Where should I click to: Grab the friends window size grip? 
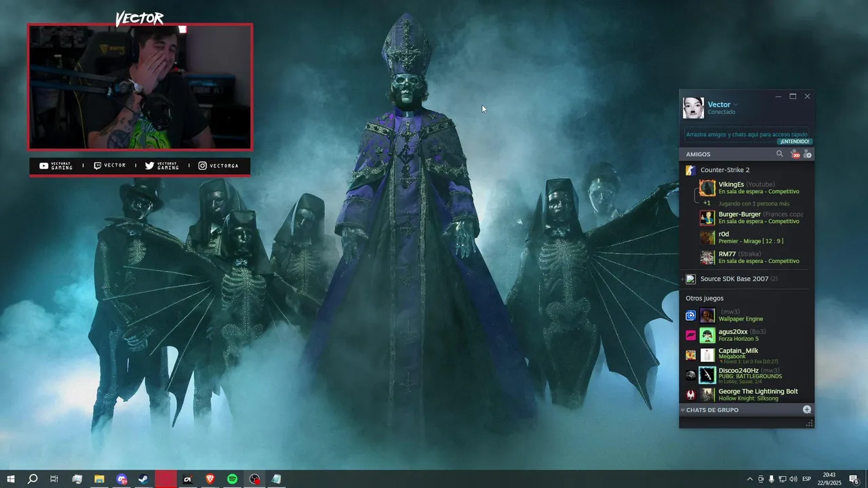[809, 424]
